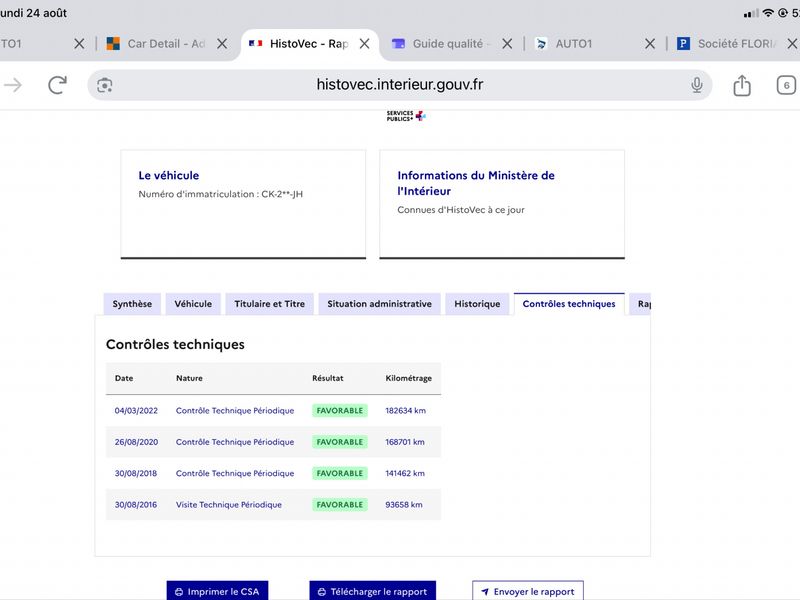Screen dimensions: 800x600
Task: Click the Imprimer le CSA button
Action: [x=217, y=591]
